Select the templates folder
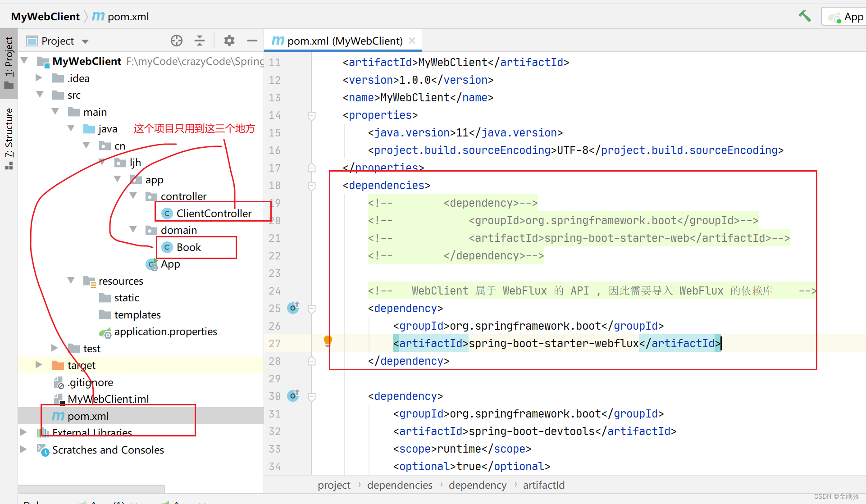Viewport: 866px width, 504px height. [x=130, y=314]
